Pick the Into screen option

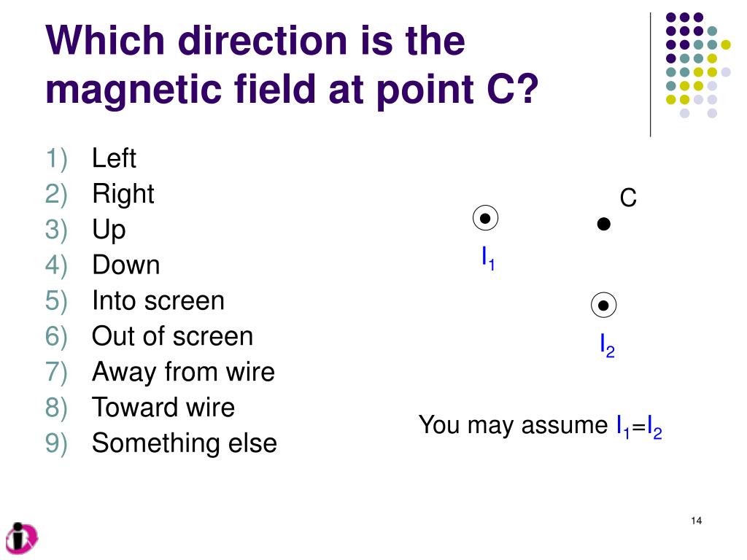pyautogui.click(x=158, y=300)
